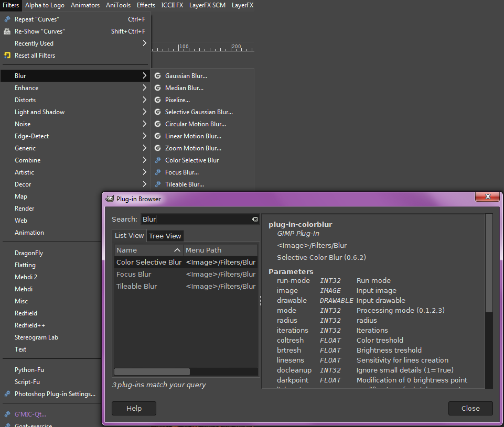
Task: Click the Close button in Plug-in Browser
Action: tap(470, 408)
